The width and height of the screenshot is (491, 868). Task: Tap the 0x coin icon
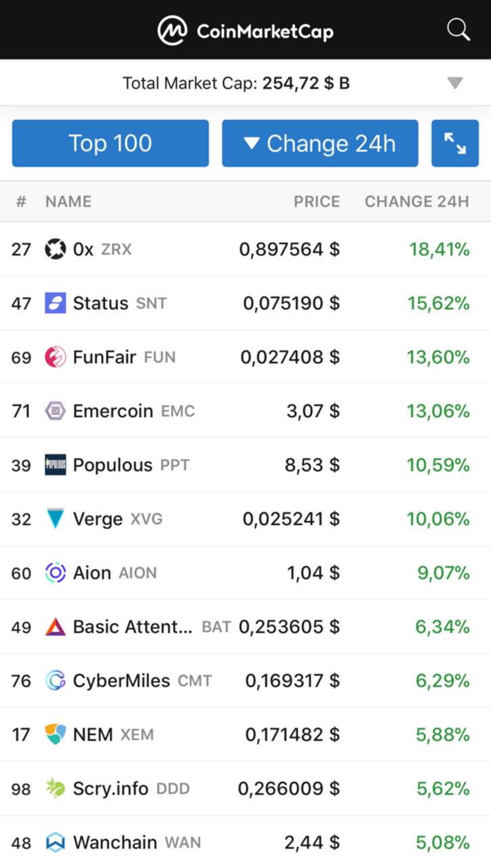tap(56, 250)
